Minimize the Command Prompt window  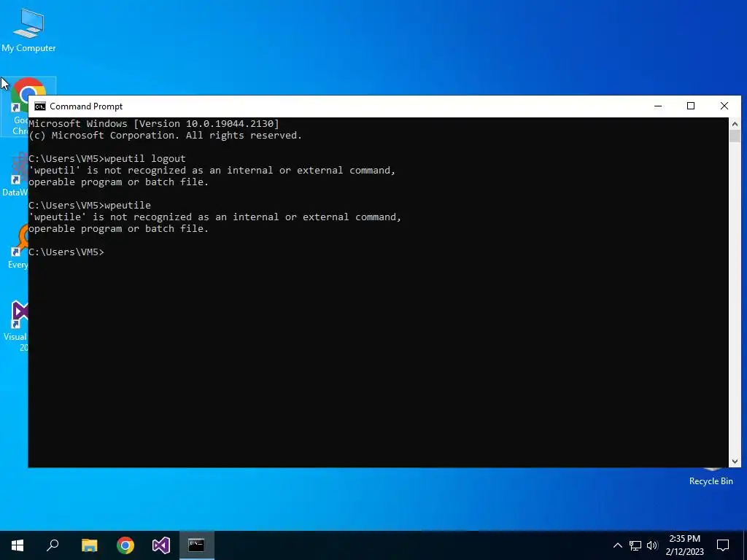[x=658, y=106]
